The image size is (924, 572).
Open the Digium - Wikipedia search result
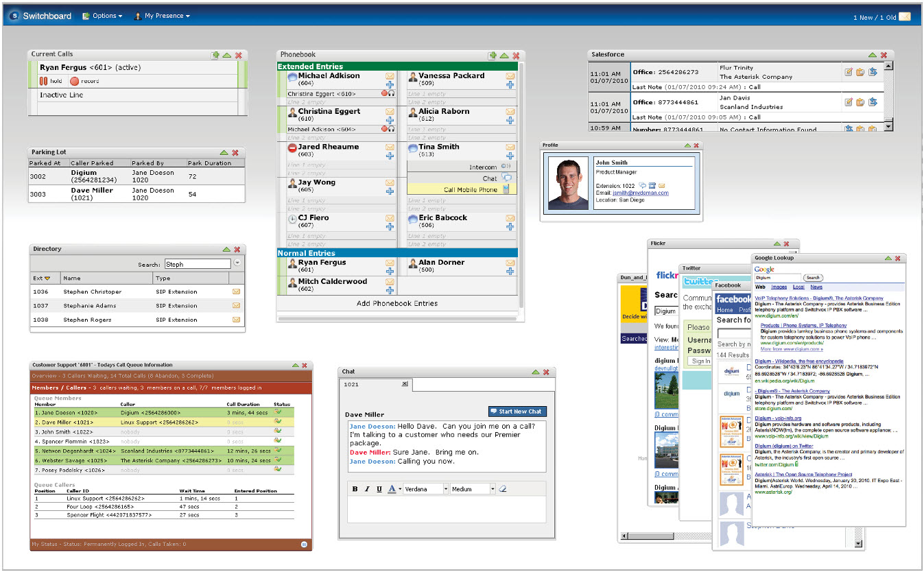click(x=798, y=361)
